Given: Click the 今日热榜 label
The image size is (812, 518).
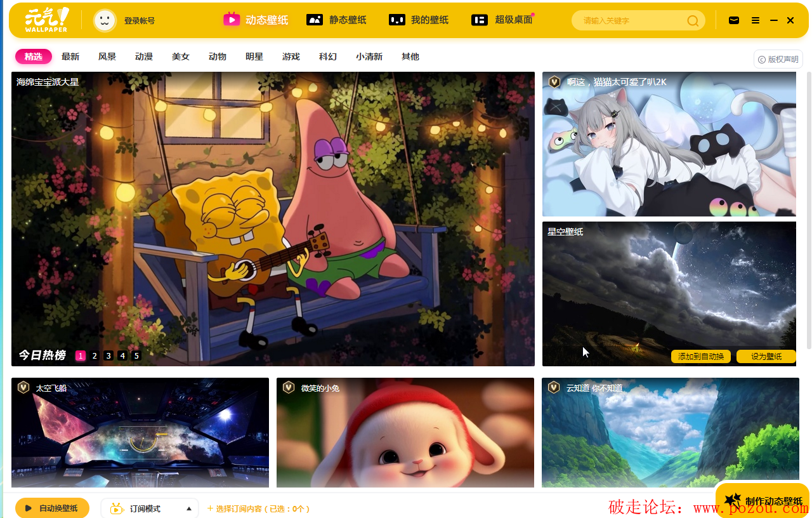Looking at the screenshot, I should (x=42, y=355).
